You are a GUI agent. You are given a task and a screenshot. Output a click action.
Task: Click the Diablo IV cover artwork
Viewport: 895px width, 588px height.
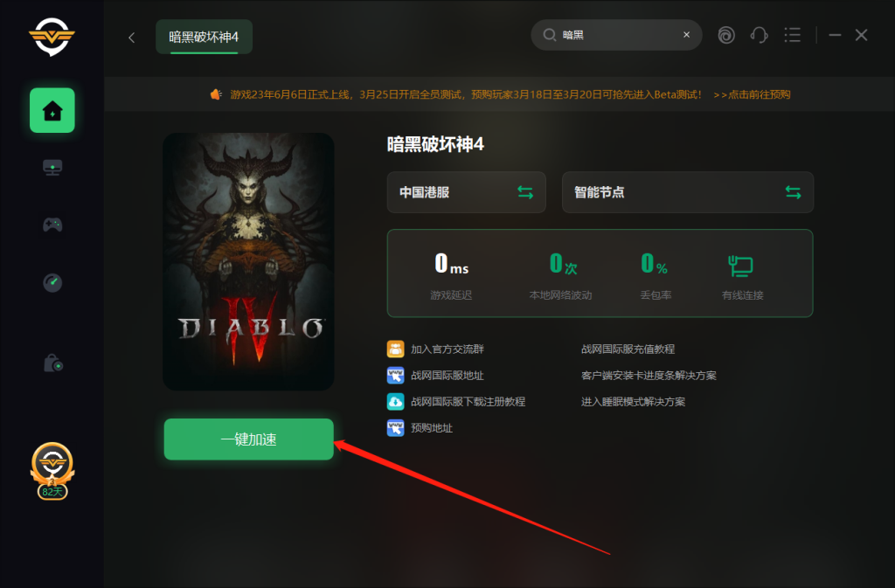pyautogui.click(x=248, y=262)
